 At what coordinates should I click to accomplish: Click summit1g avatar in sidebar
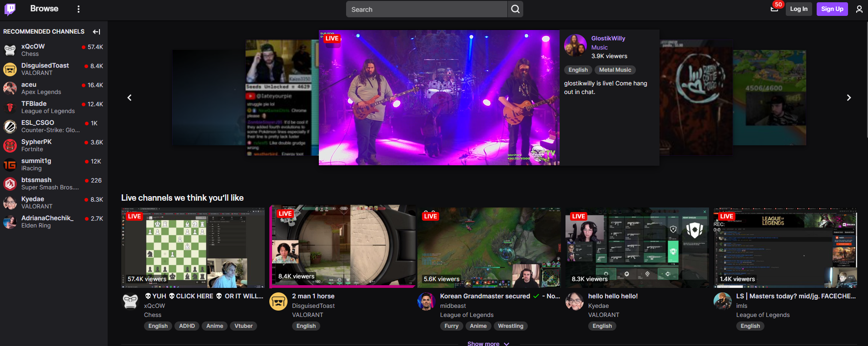click(x=10, y=164)
